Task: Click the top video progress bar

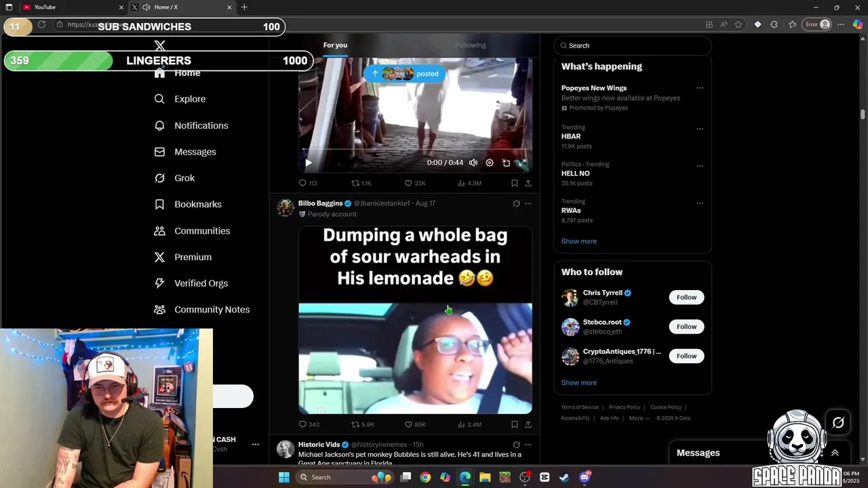Action: [x=415, y=149]
